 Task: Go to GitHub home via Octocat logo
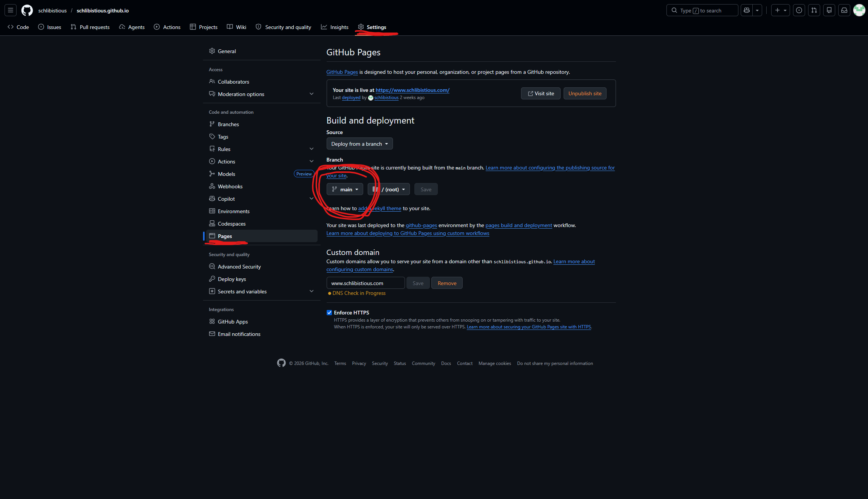tap(27, 10)
